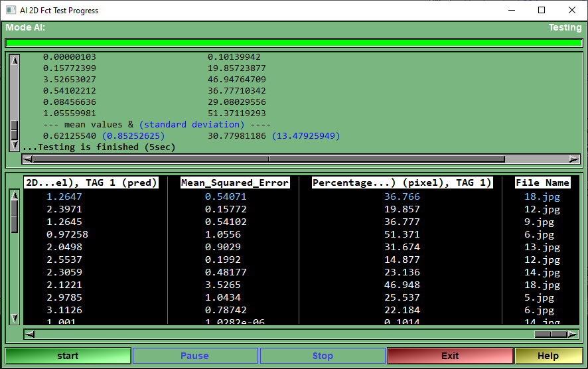
Task: Select the '2D...el), TAG 1 (pred)' column header
Action: click(91, 183)
